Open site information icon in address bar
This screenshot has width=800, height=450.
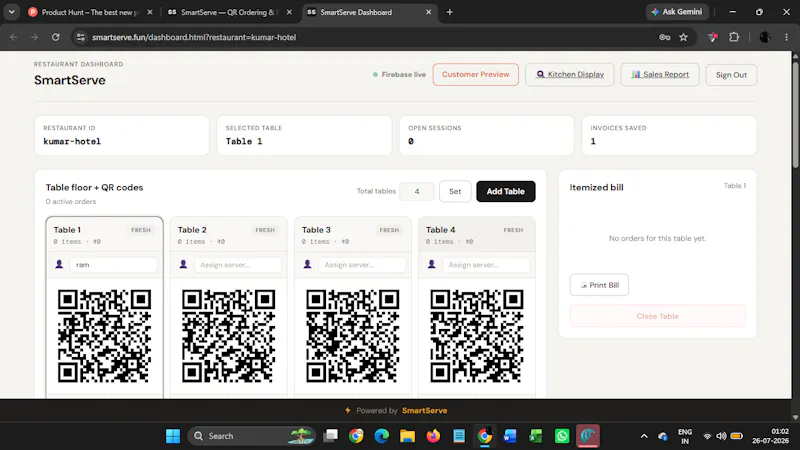pos(81,37)
